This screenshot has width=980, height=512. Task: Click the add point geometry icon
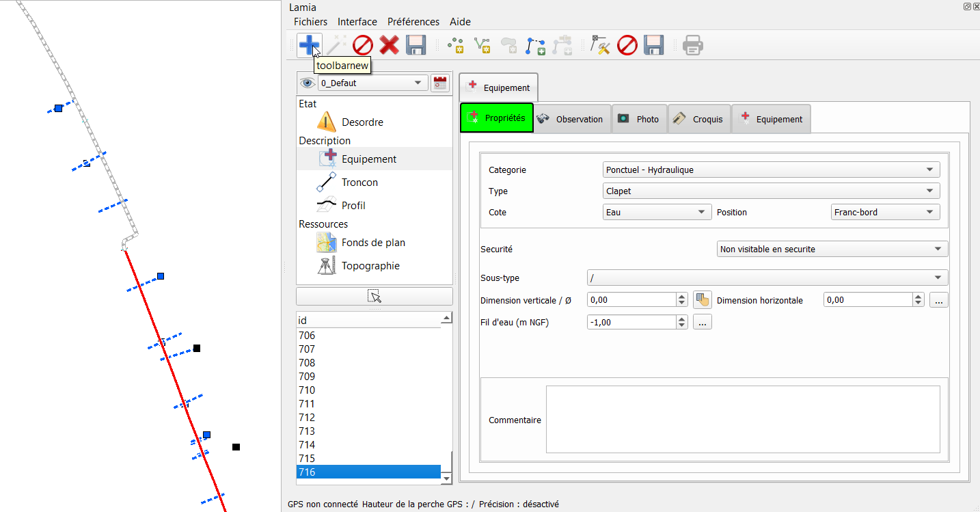pyautogui.click(x=456, y=45)
